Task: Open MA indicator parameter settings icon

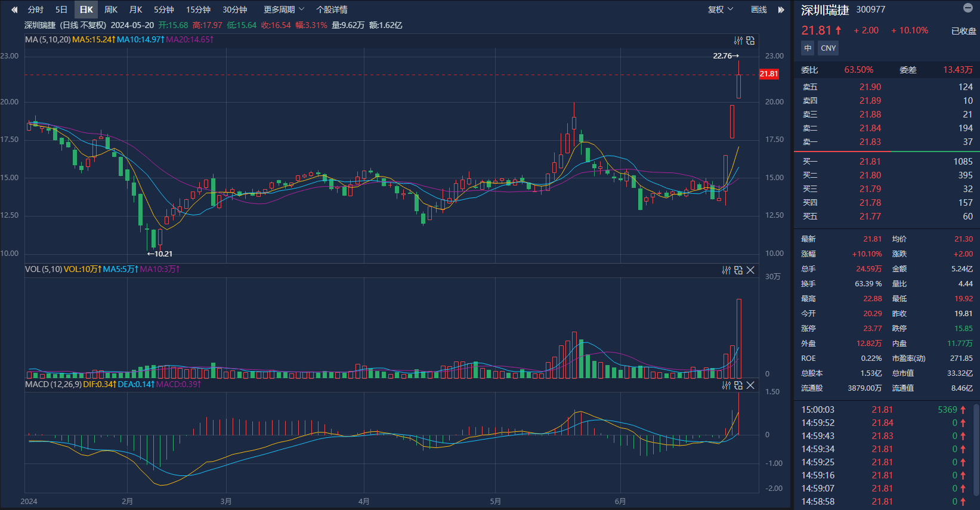Action: (x=738, y=41)
